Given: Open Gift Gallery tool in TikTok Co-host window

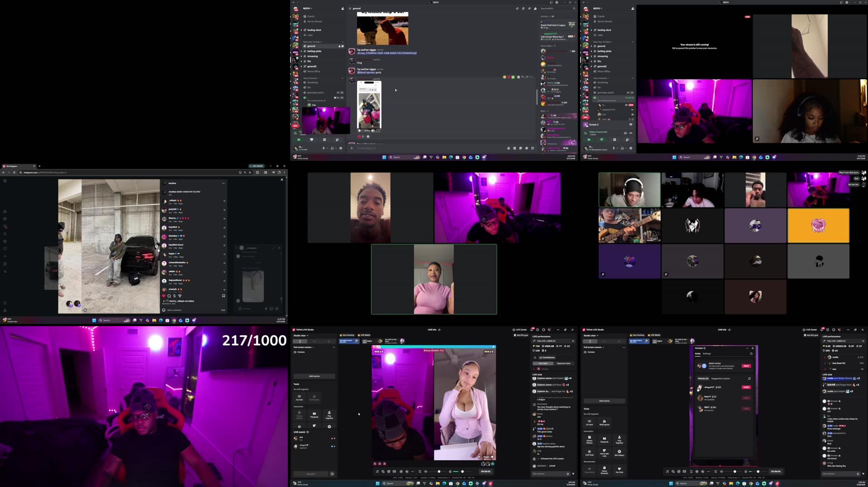Looking at the screenshot, I should (619, 453).
